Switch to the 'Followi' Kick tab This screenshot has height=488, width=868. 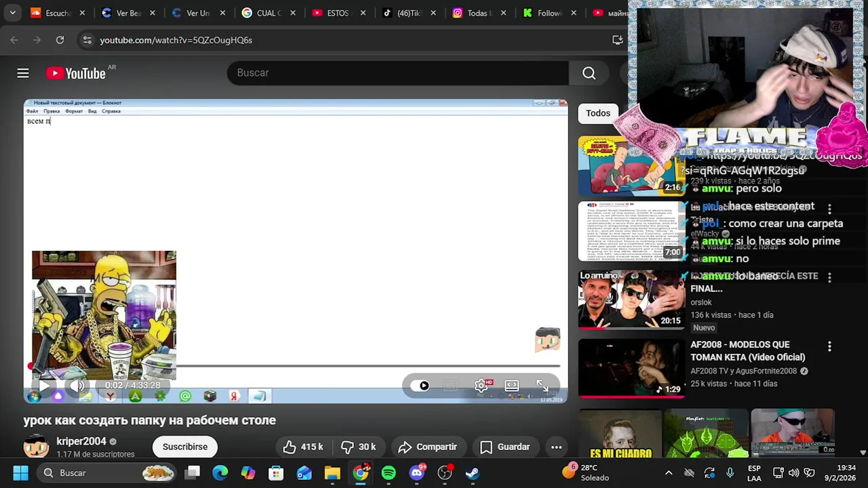(x=549, y=13)
